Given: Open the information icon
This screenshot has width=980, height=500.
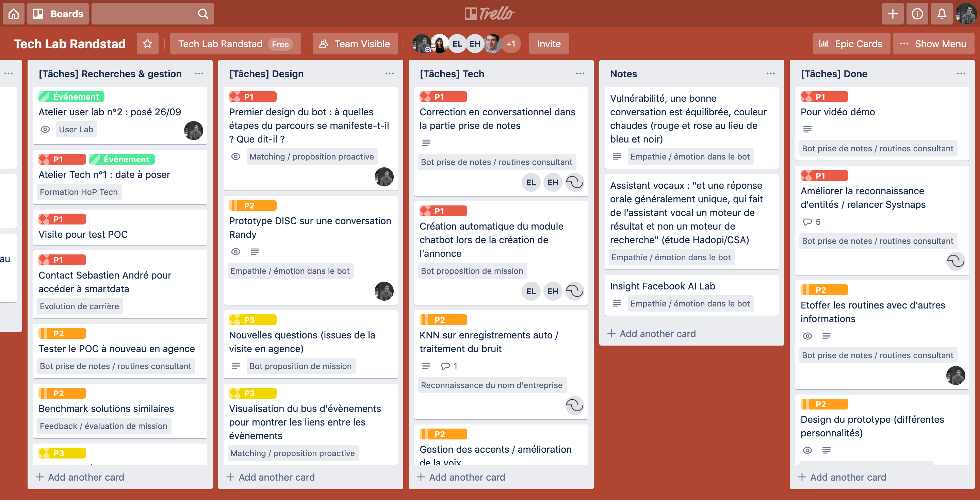Looking at the screenshot, I should coord(917,14).
